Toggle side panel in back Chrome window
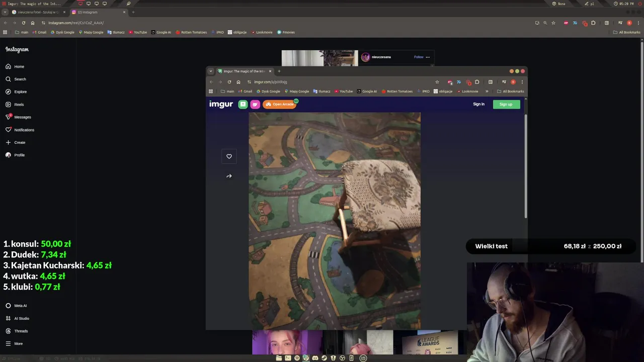The width and height of the screenshot is (644, 362). click(607, 23)
